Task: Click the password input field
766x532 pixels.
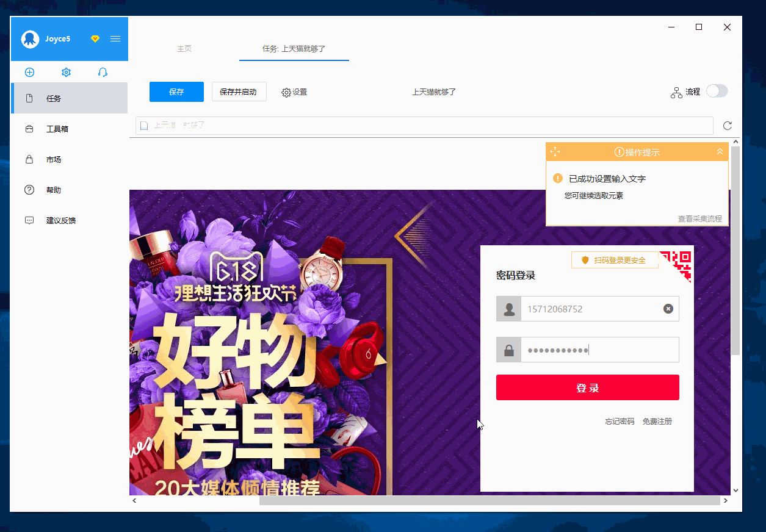Action: click(x=599, y=350)
